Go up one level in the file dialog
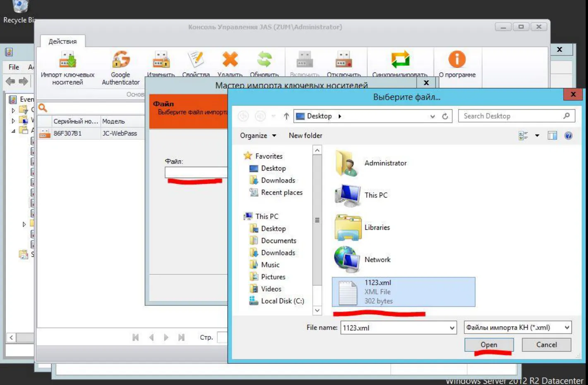Viewport: 588px width, 385px height. (286, 116)
